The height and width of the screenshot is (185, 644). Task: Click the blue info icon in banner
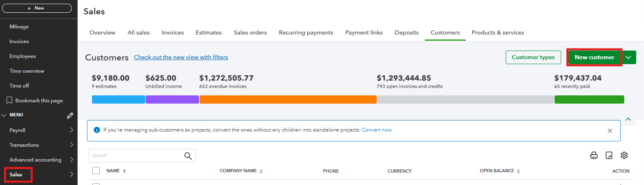(97, 130)
